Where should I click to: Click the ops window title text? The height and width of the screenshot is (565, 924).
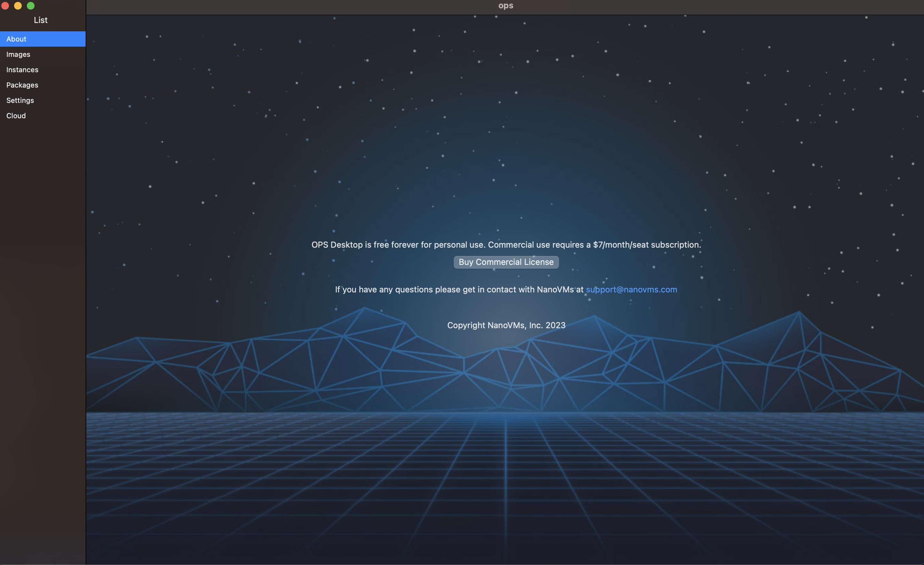pyautogui.click(x=505, y=6)
